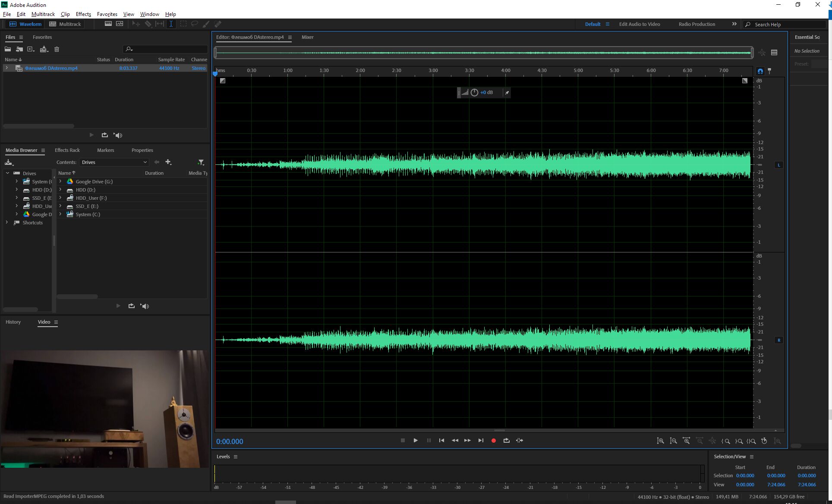This screenshot has height=504, width=832.
Task: Select the Marquee Selection tool
Action: (183, 24)
